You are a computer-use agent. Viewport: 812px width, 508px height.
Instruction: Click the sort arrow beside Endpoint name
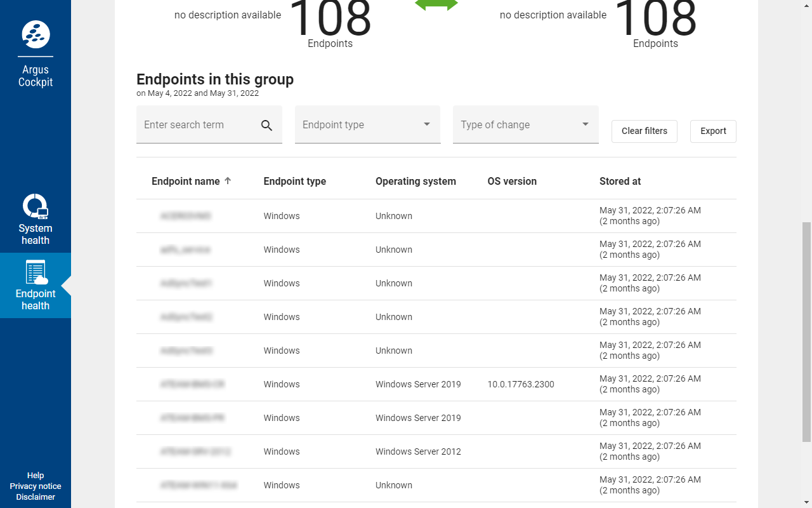point(228,181)
